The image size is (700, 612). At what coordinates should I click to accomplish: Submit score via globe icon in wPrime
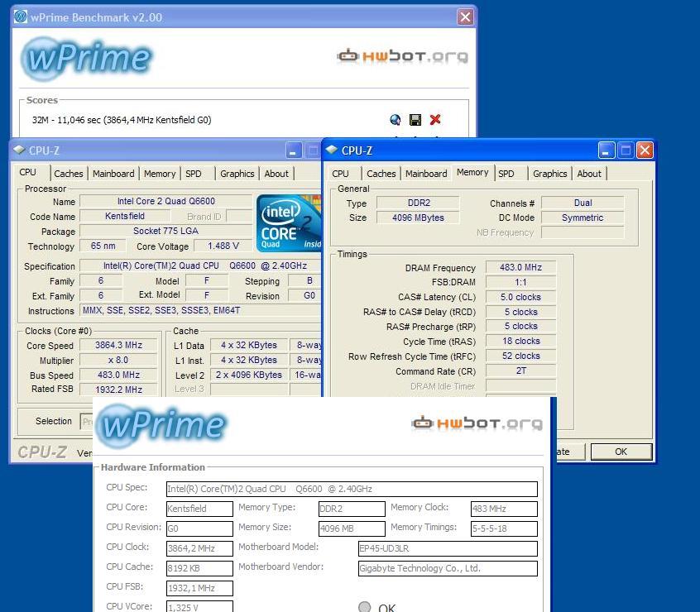pos(395,120)
